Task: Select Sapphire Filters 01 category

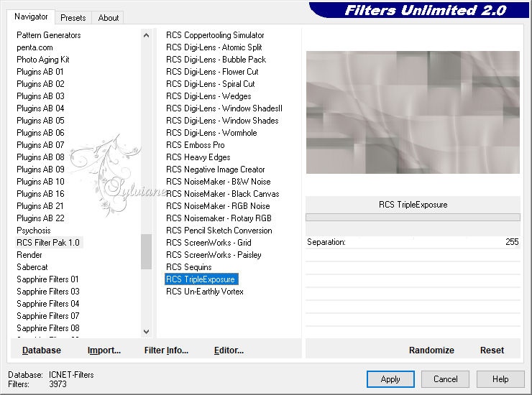Action: point(47,279)
